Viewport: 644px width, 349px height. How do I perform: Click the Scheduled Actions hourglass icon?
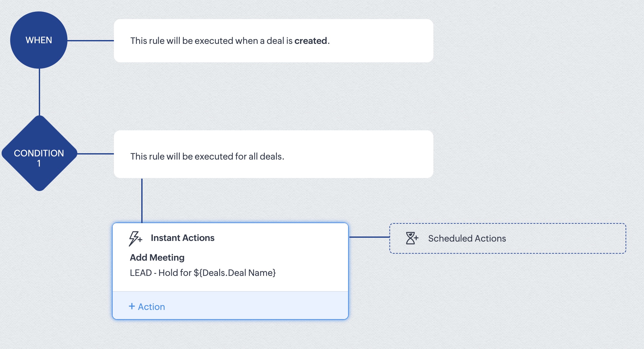pyautogui.click(x=412, y=238)
